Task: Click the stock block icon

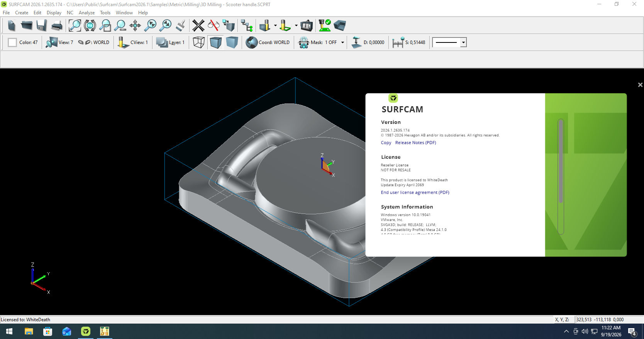Action: point(340,26)
